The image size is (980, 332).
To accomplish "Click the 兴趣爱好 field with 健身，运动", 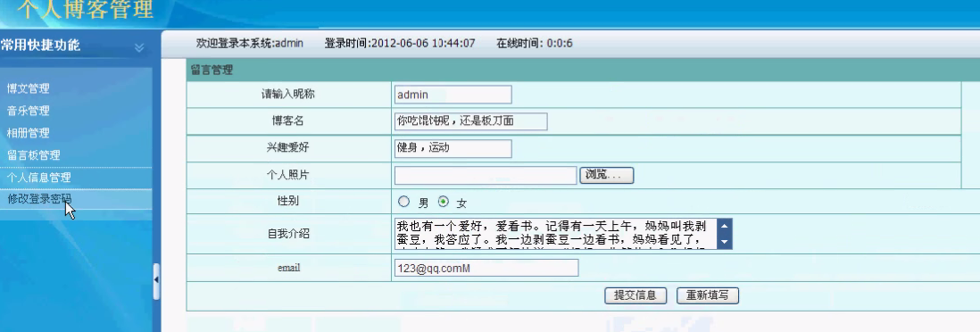I will 453,148.
